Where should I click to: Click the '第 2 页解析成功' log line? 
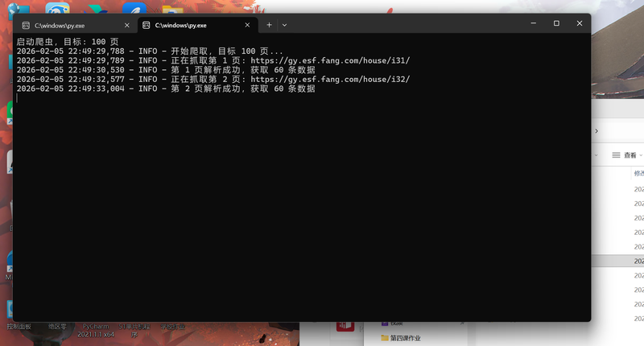click(x=166, y=89)
